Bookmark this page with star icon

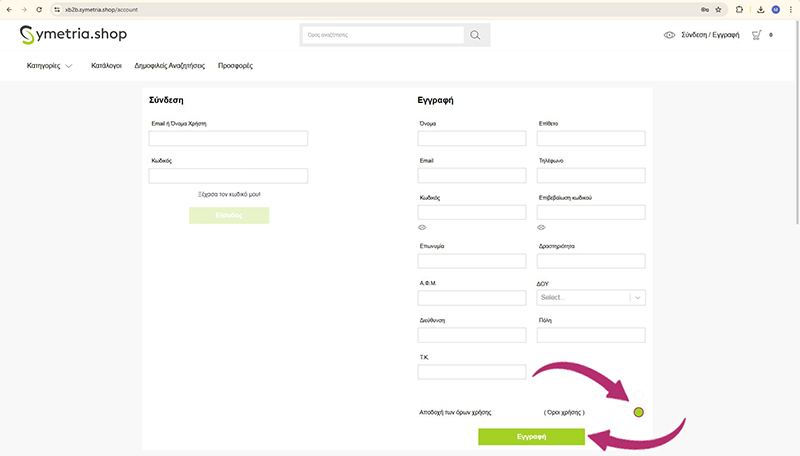(x=718, y=9)
